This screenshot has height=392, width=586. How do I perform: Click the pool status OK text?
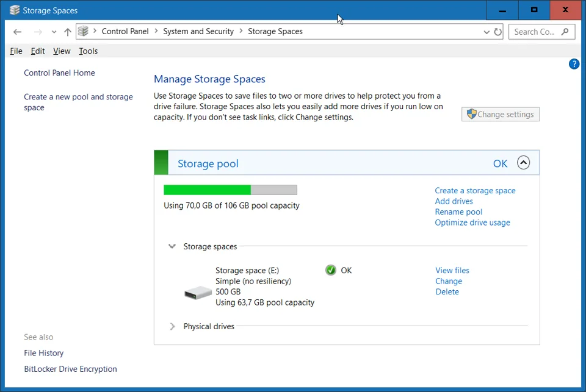click(x=500, y=163)
